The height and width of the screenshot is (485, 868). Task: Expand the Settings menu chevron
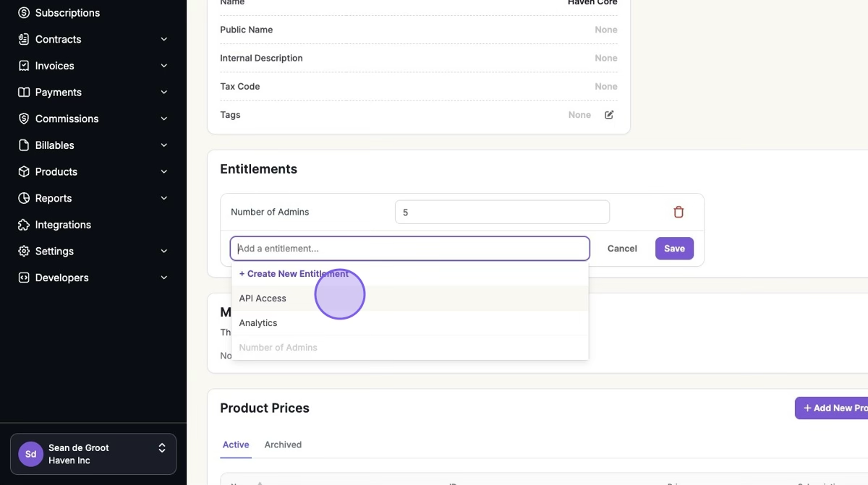pos(164,252)
